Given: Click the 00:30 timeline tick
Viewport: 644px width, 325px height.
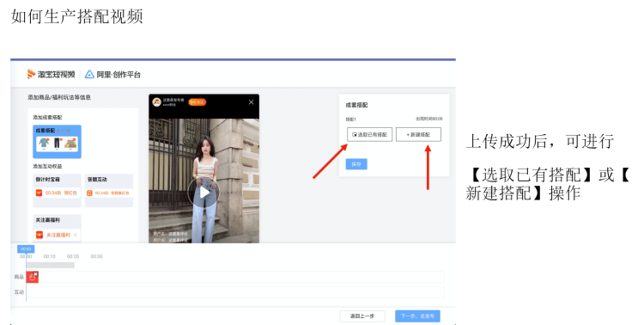Looking at the screenshot, I should pyautogui.click(x=96, y=256).
